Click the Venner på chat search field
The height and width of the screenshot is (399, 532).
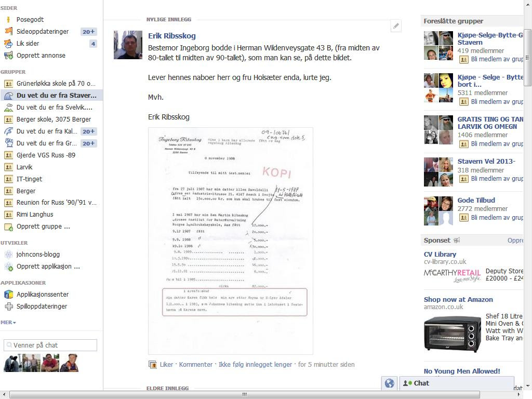(50, 345)
